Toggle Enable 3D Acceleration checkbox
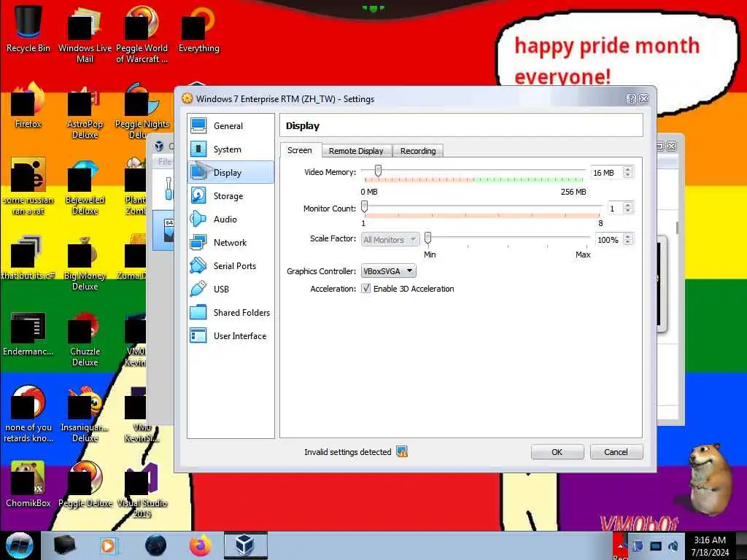The image size is (747, 560). pos(365,288)
